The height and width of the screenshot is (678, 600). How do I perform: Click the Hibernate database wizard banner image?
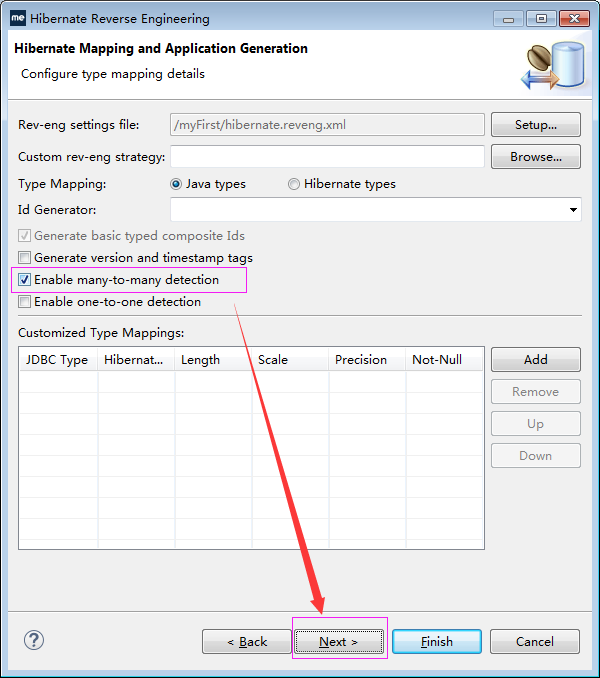pos(554,66)
